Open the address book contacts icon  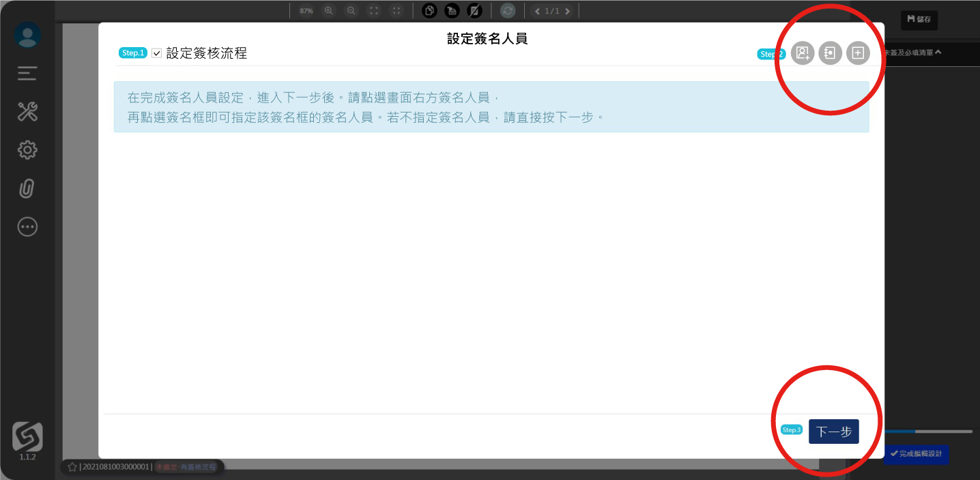(x=830, y=53)
